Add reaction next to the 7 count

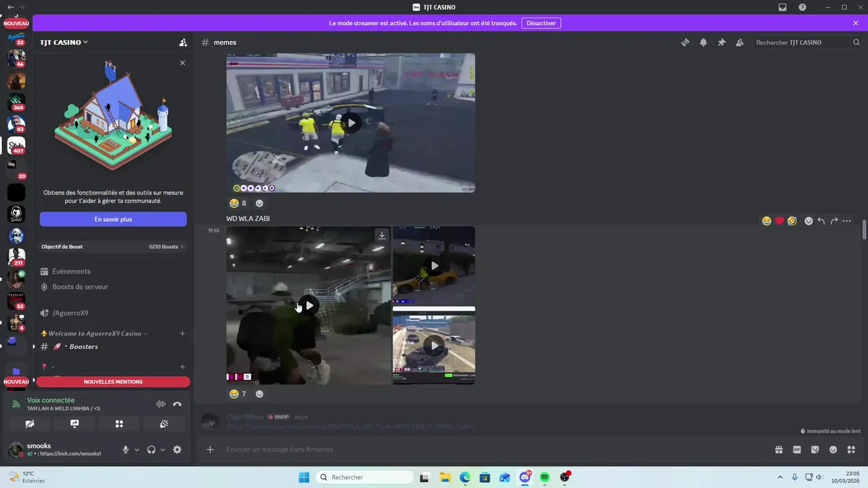pyautogui.click(x=259, y=394)
